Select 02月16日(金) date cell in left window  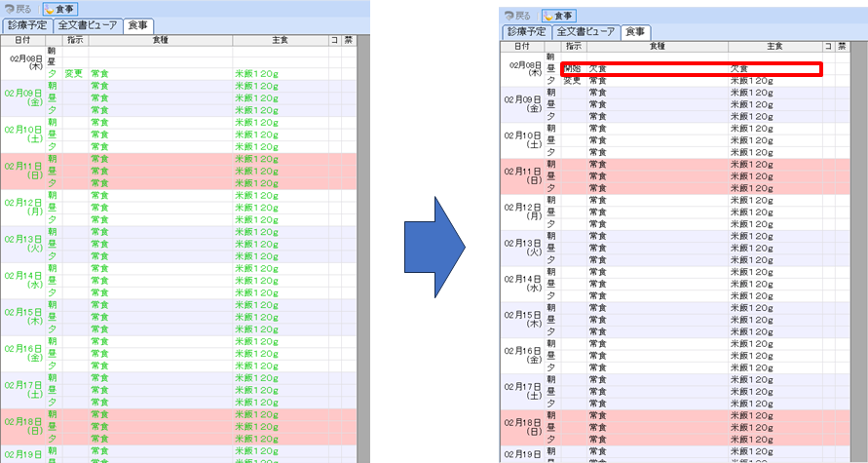23,353
